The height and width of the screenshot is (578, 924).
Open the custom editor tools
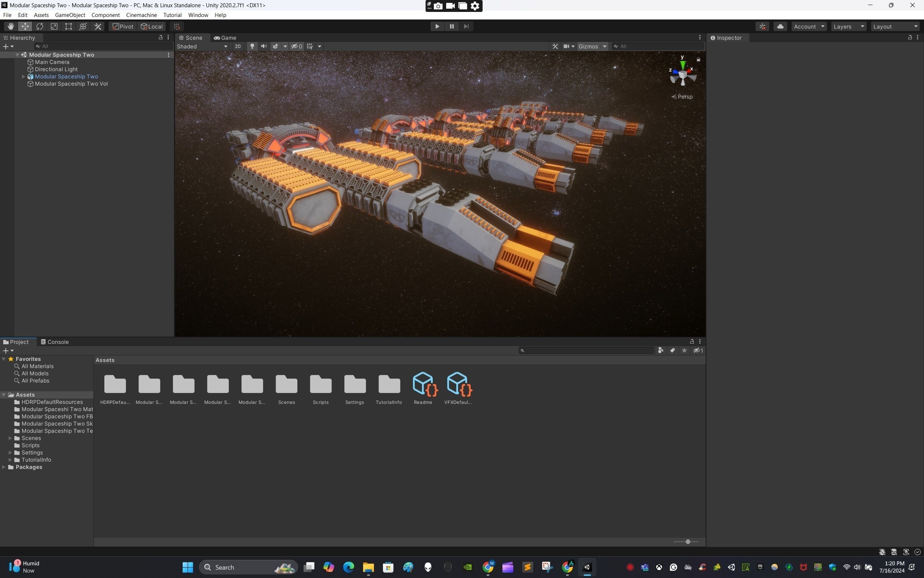pos(98,26)
